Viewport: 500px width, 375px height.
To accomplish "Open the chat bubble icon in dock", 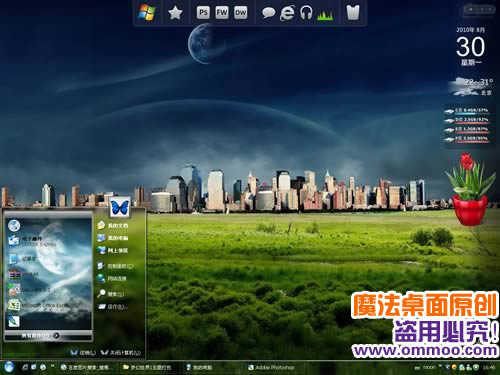I will (268, 13).
